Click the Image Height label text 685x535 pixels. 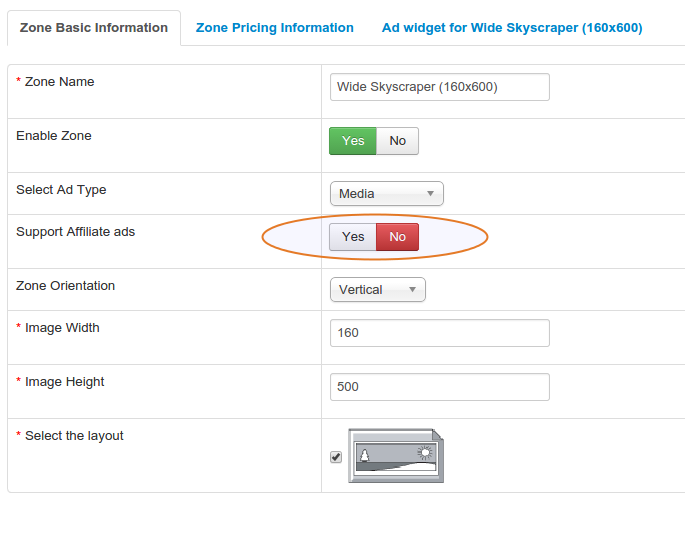(x=64, y=382)
